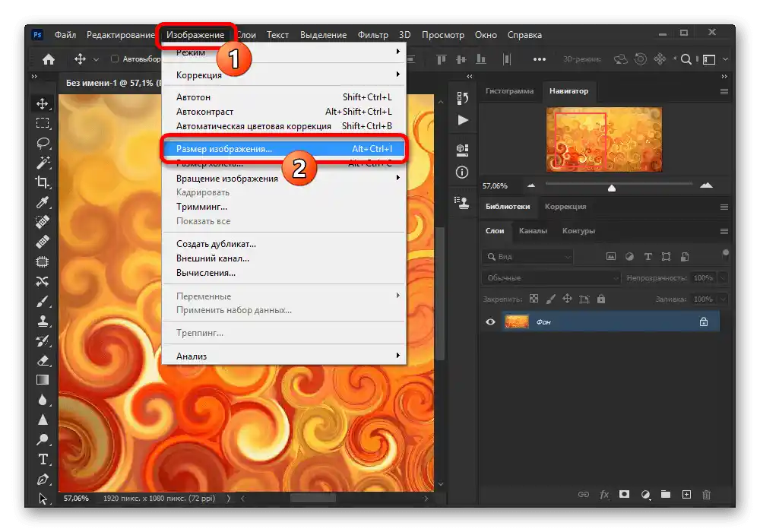Open the Move tool preset picker arrow
760x532 pixels.
(96, 59)
